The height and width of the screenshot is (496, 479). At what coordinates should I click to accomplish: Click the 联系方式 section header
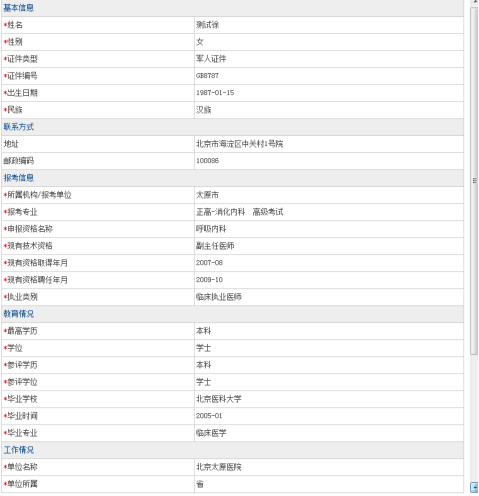[19, 127]
